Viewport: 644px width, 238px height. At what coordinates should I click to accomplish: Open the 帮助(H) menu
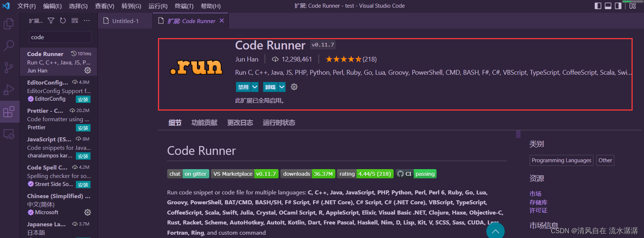click(211, 6)
